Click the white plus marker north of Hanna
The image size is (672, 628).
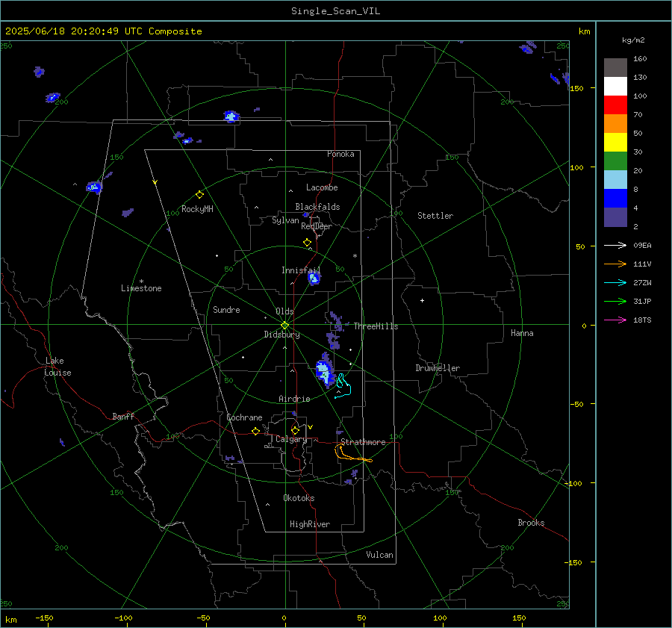(422, 300)
